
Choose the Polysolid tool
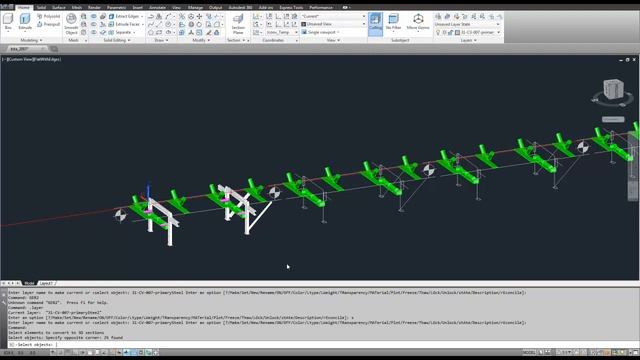pyautogui.click(x=49, y=16)
